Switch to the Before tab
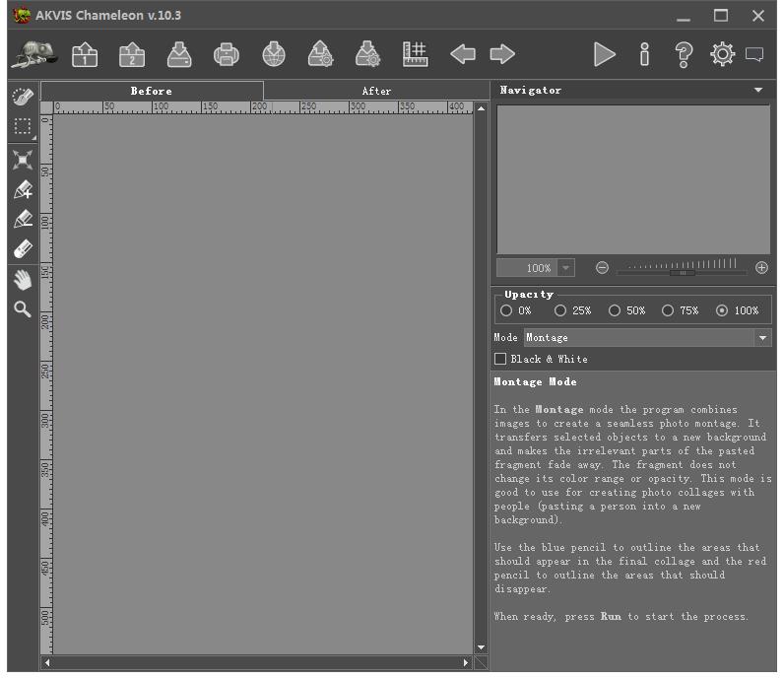784x679 pixels. [152, 91]
